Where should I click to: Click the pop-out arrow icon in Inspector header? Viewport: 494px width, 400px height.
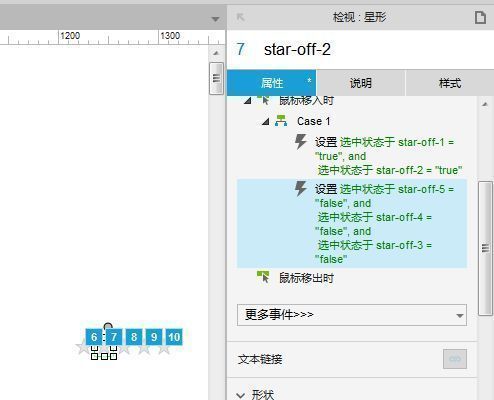point(240,17)
